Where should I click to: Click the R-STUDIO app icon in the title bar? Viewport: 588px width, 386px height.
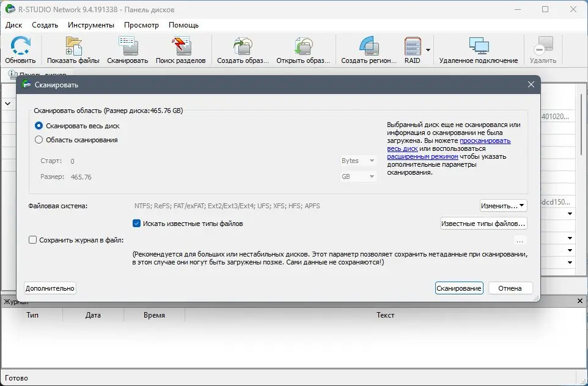(x=10, y=9)
